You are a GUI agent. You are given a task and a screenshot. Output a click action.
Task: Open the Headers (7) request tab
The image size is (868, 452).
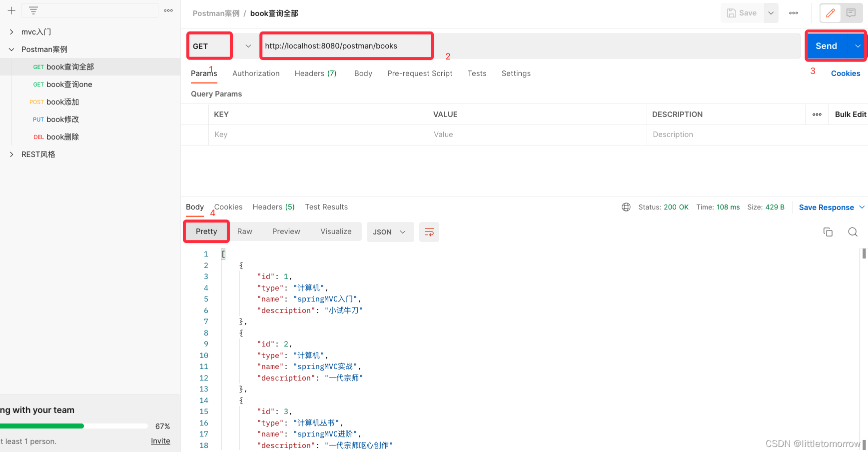315,73
